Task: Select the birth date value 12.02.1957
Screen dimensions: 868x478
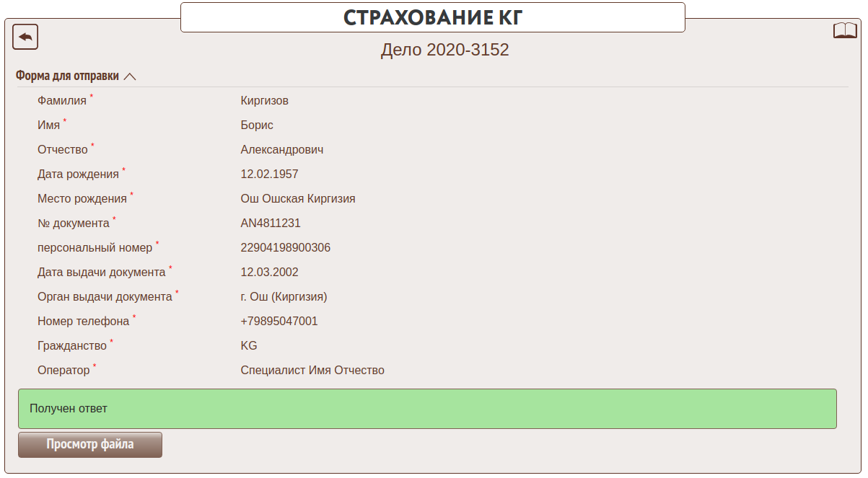Action: pyautogui.click(x=269, y=174)
